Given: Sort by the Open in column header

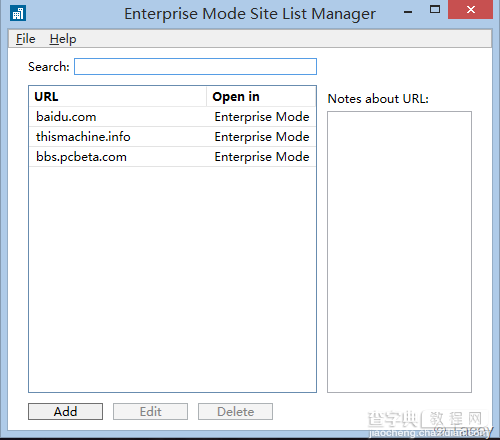Looking at the screenshot, I should pos(261,97).
